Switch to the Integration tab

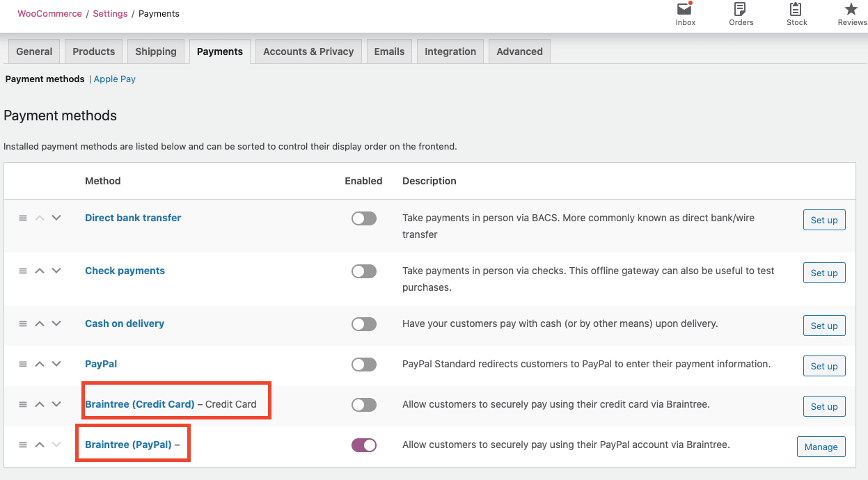click(450, 51)
